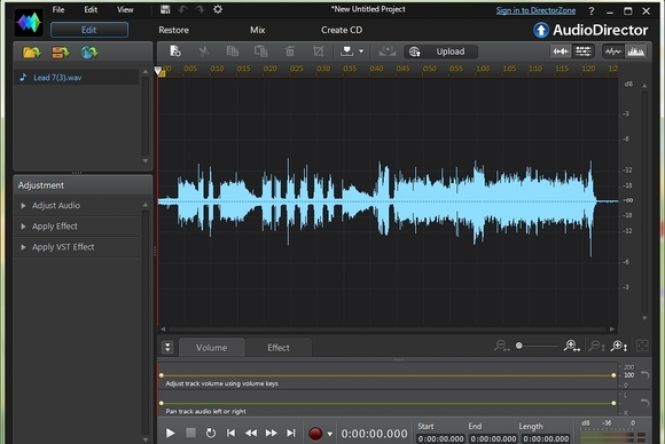Click the Download from DirectorZone globe icon
665x444 pixels.
(89, 52)
